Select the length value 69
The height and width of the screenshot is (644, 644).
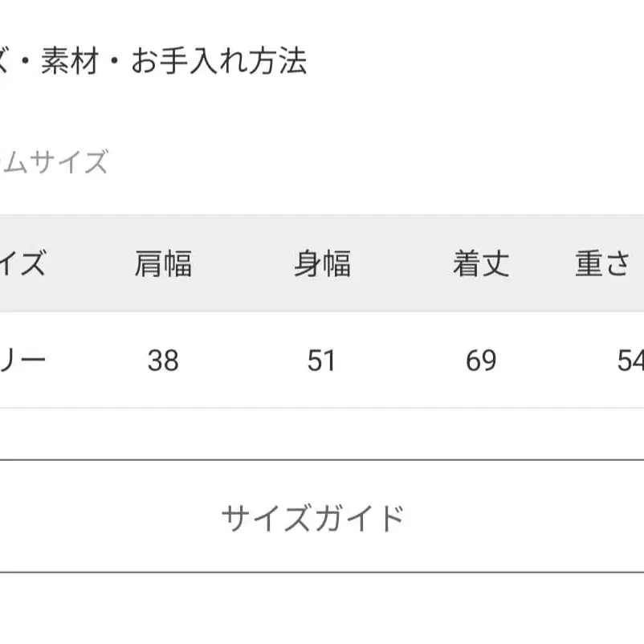[x=479, y=361]
